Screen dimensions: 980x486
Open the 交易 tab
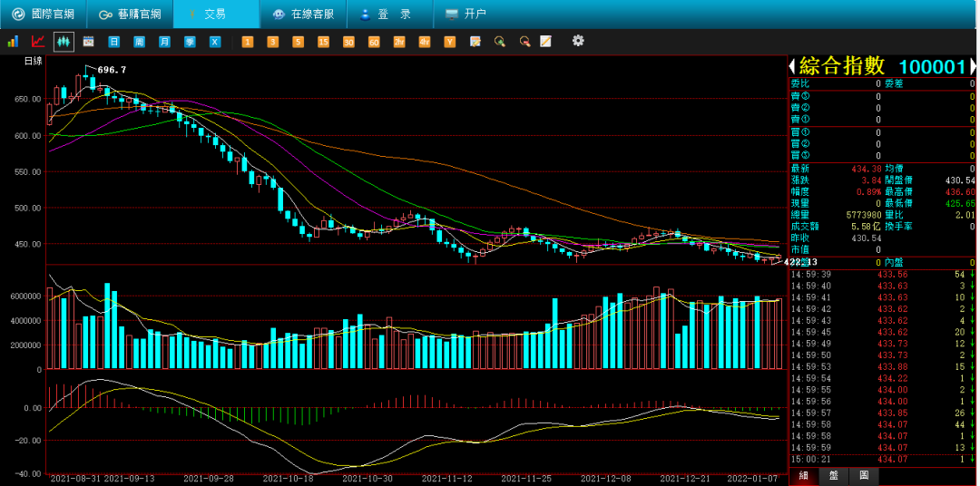pyautogui.click(x=216, y=14)
